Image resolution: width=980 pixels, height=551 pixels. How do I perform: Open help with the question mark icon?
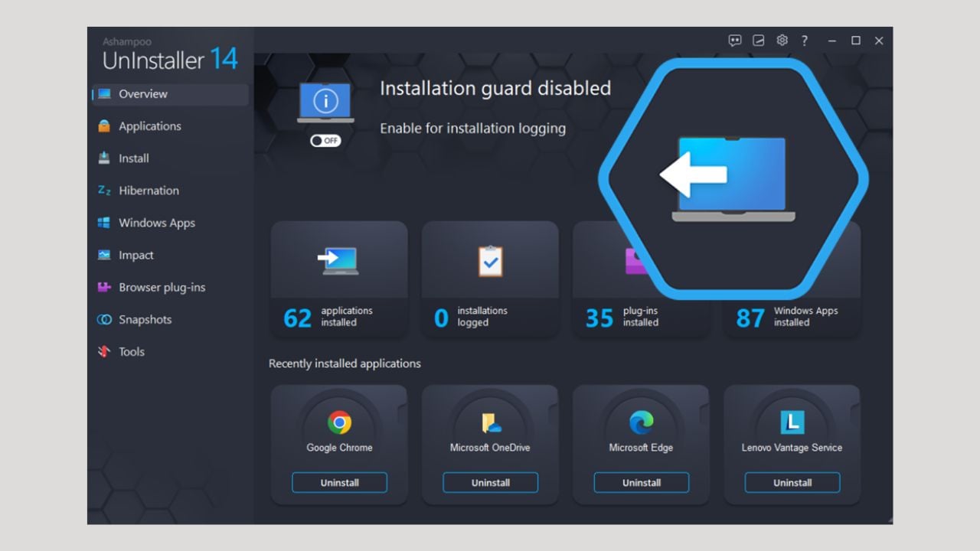tap(805, 41)
